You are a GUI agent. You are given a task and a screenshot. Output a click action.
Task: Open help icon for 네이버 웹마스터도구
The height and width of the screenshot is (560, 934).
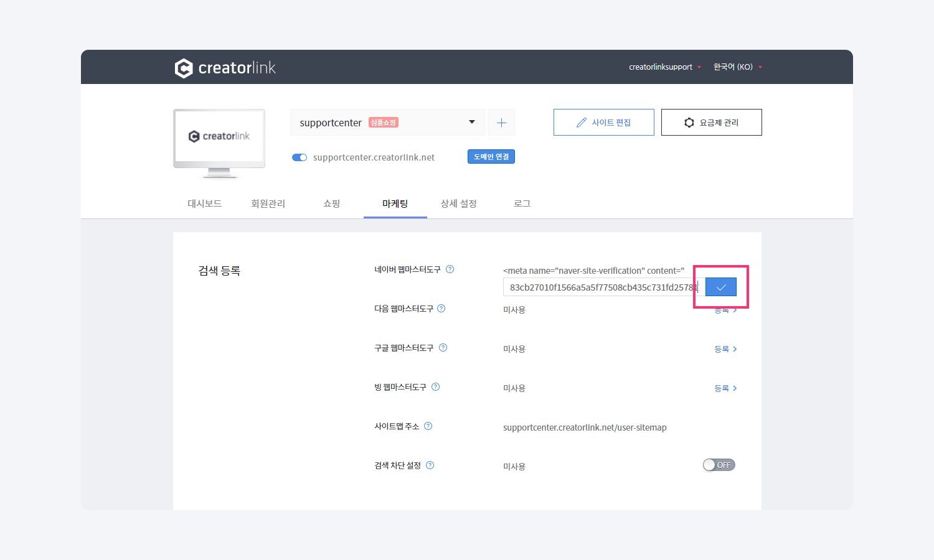click(x=450, y=269)
